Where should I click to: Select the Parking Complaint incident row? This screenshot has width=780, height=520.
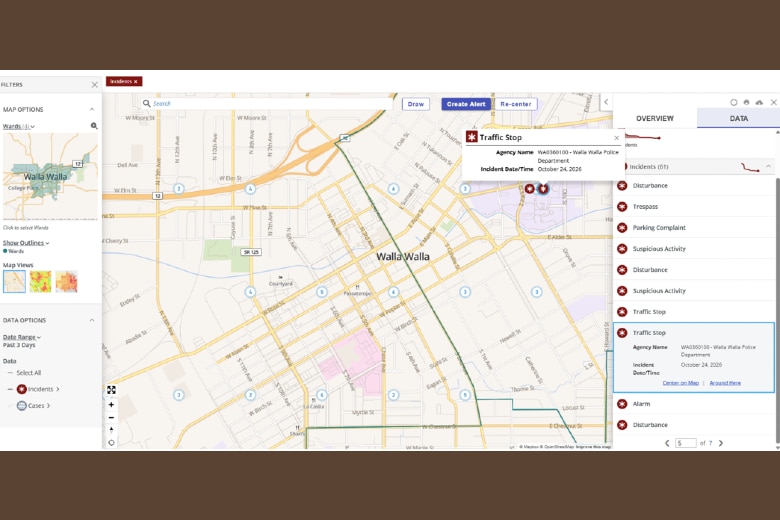(x=694, y=228)
